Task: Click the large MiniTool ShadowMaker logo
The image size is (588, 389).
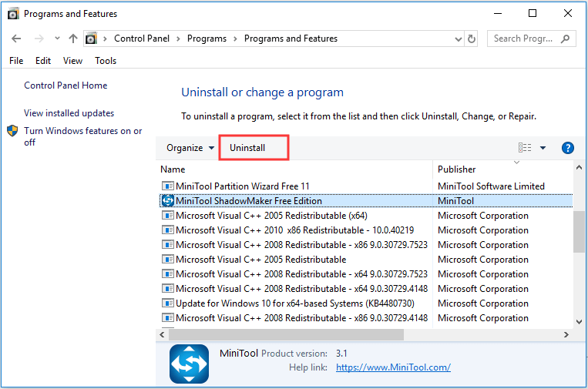Action: [x=189, y=364]
